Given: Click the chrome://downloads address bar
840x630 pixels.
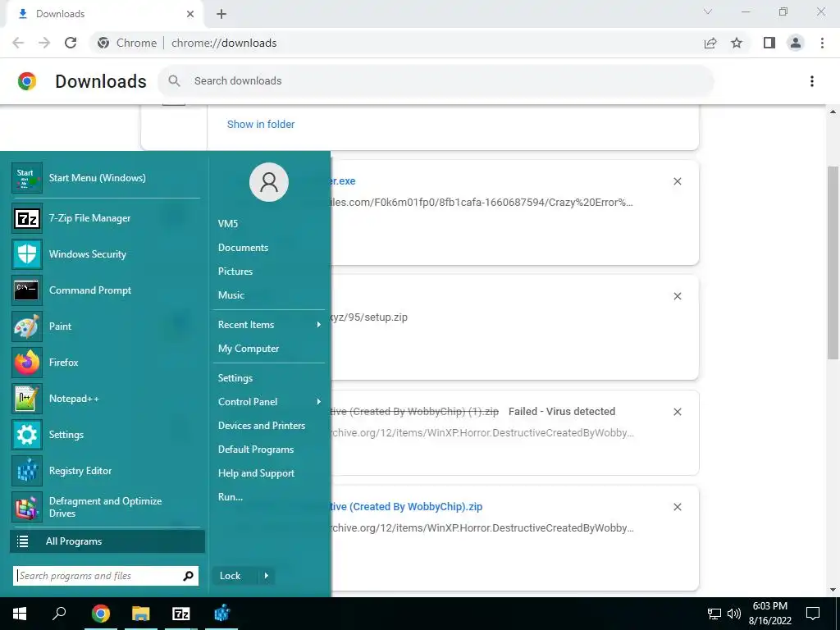Looking at the screenshot, I should (224, 43).
